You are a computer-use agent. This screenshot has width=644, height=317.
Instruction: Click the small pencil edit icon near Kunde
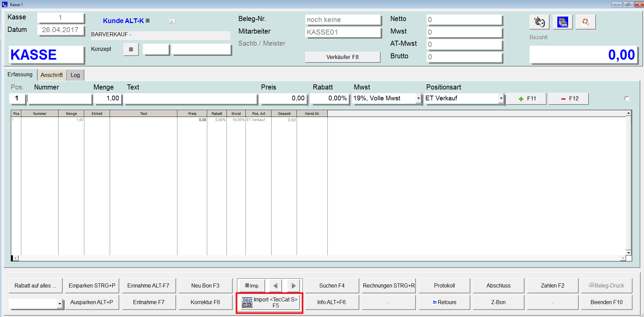[x=172, y=21]
